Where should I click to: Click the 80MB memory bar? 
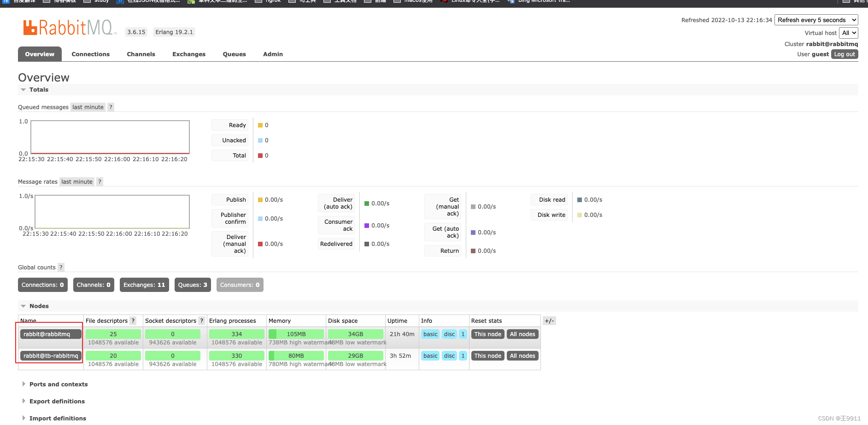[x=296, y=356]
